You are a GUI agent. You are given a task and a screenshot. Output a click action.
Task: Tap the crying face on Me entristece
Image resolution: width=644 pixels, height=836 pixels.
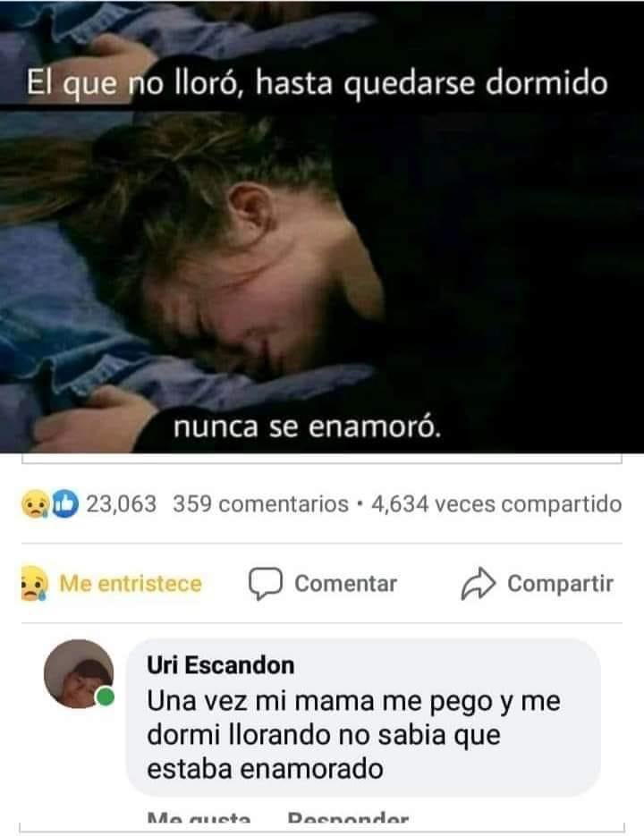pos(34,583)
